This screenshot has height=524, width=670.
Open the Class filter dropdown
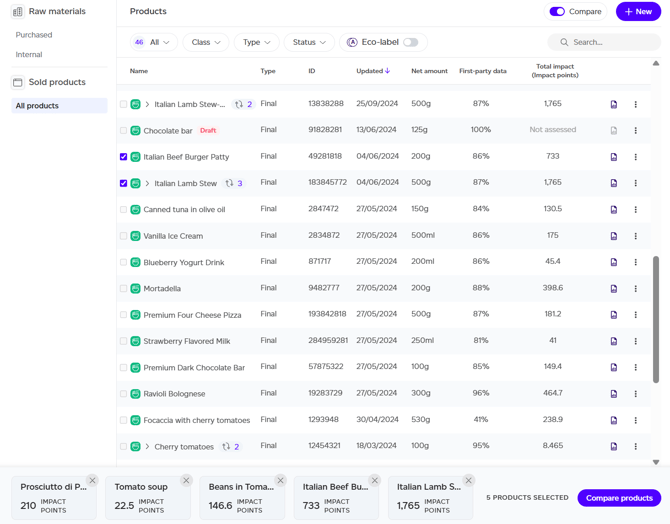206,42
